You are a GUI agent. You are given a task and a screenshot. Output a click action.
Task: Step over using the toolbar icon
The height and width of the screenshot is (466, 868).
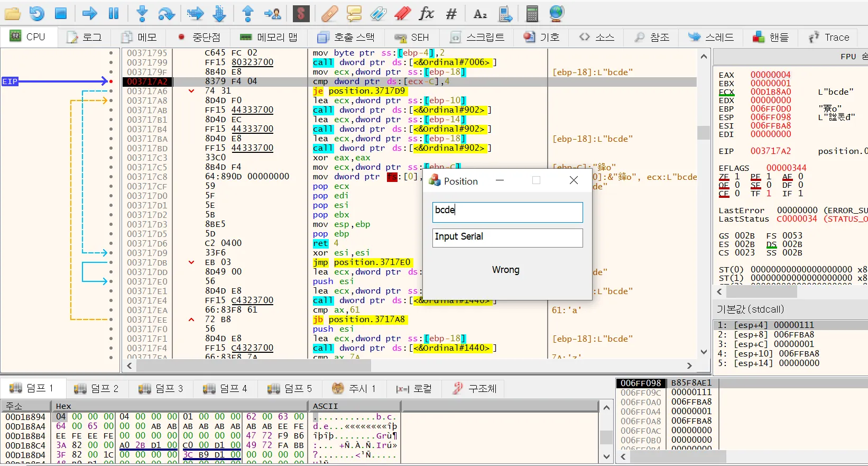click(x=167, y=14)
